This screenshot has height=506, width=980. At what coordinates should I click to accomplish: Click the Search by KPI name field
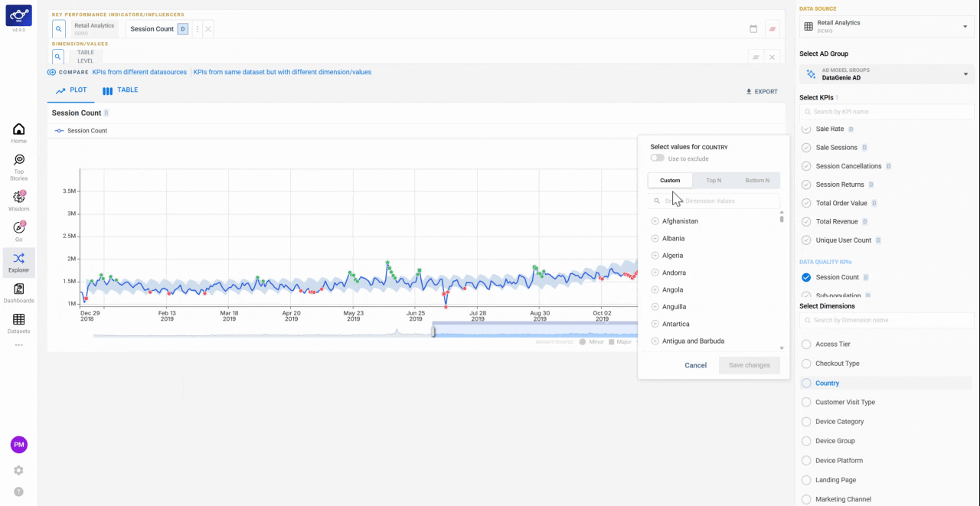pos(887,112)
